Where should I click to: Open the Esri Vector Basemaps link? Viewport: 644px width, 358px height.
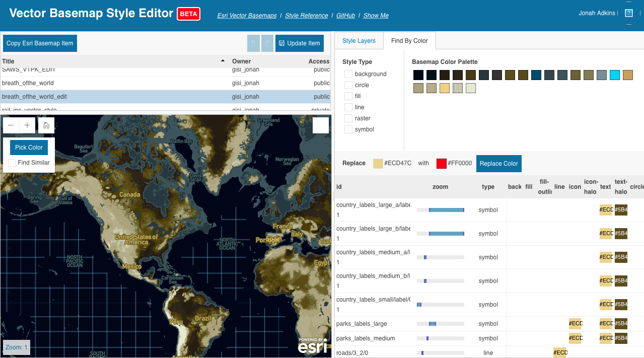247,16
